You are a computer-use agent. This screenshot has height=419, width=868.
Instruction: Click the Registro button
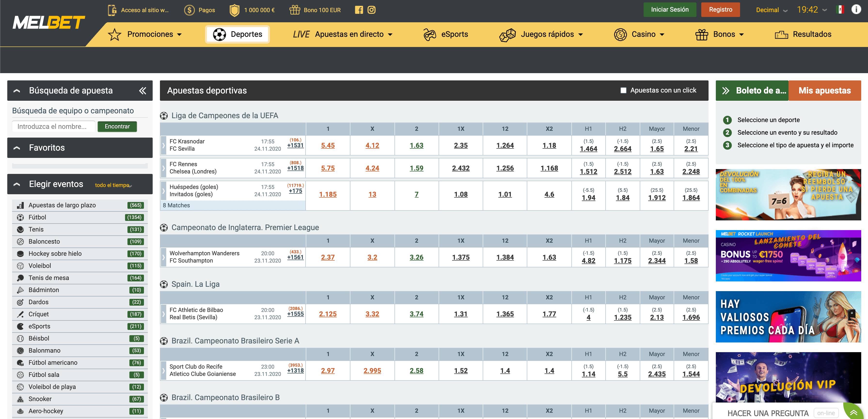click(x=720, y=9)
